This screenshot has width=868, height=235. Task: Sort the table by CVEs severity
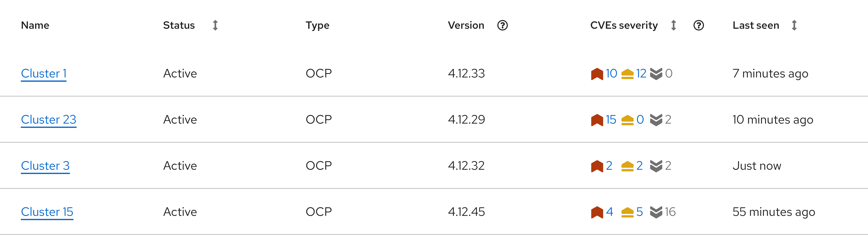pyautogui.click(x=673, y=25)
